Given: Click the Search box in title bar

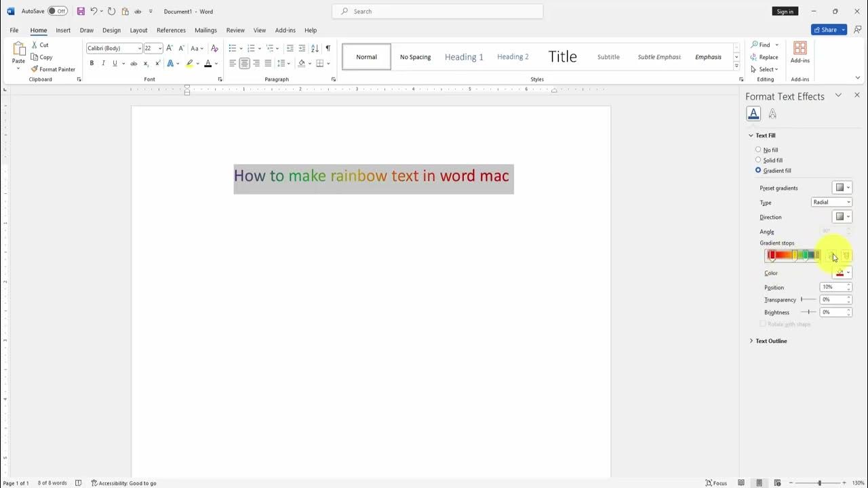Looking at the screenshot, I should 437,12.
